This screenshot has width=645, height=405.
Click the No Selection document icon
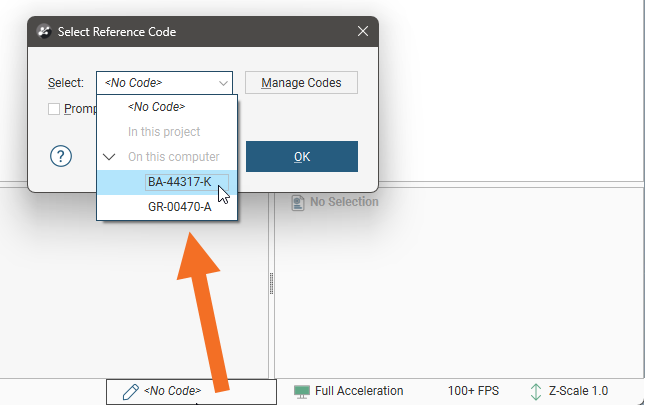tap(297, 202)
